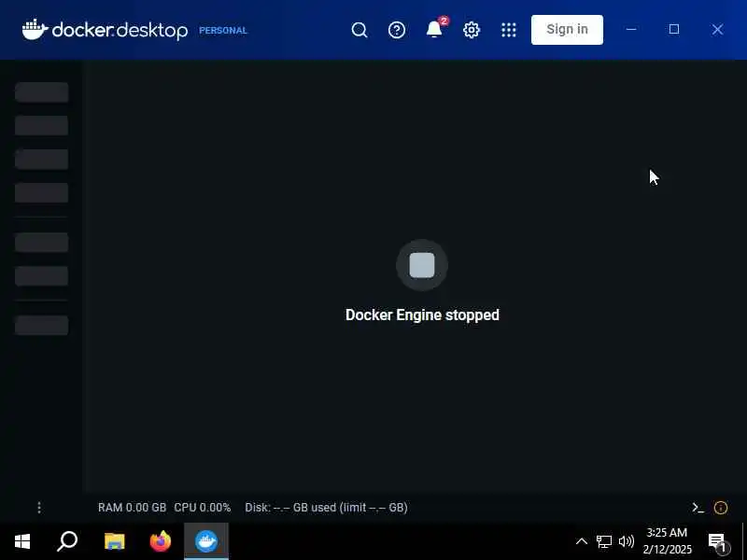
Task: Open Windows taskbar search
Action: point(67,541)
